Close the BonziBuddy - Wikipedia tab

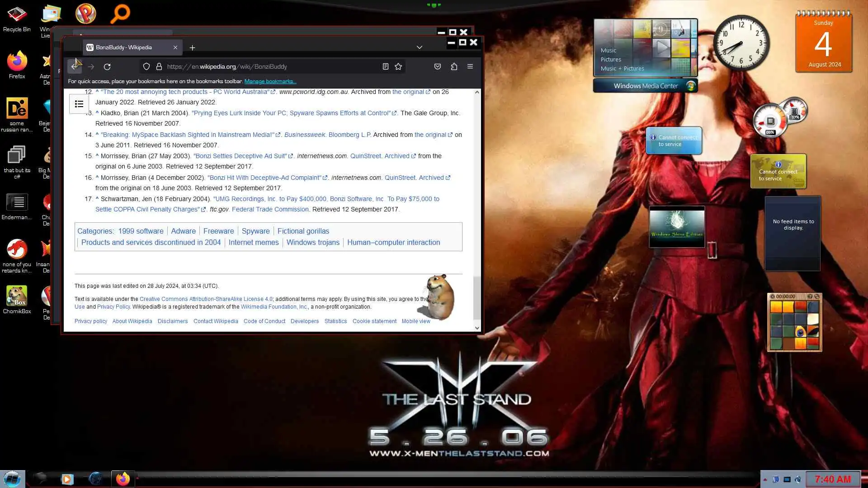pos(175,47)
